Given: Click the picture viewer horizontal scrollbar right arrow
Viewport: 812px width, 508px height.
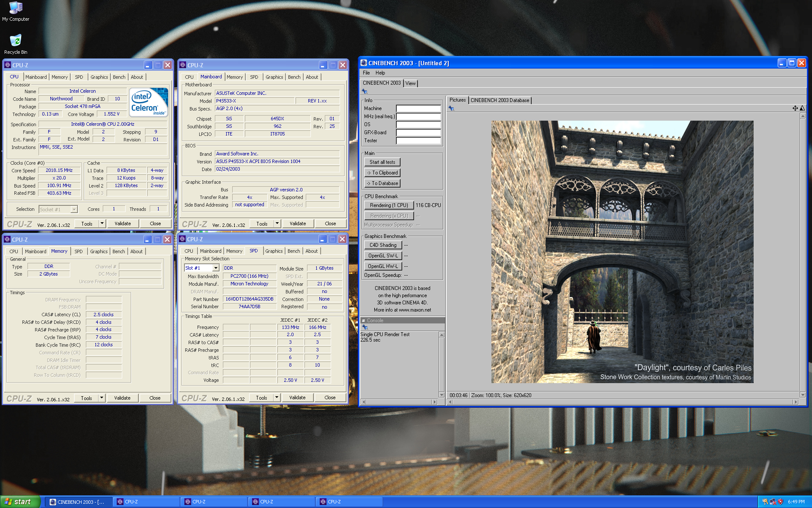Looking at the screenshot, I should pos(796,402).
